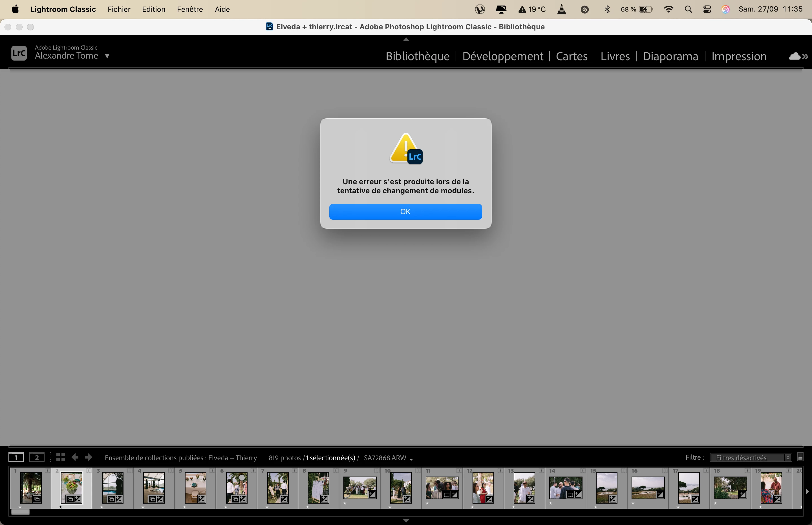Toggle main window display button 1
Viewport: 812px width, 525px height.
(16, 457)
